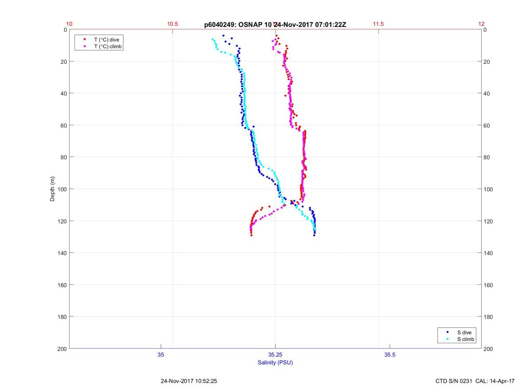Click the '140' tick on the left depth axis
The height and width of the screenshot is (392, 532).
point(63,253)
